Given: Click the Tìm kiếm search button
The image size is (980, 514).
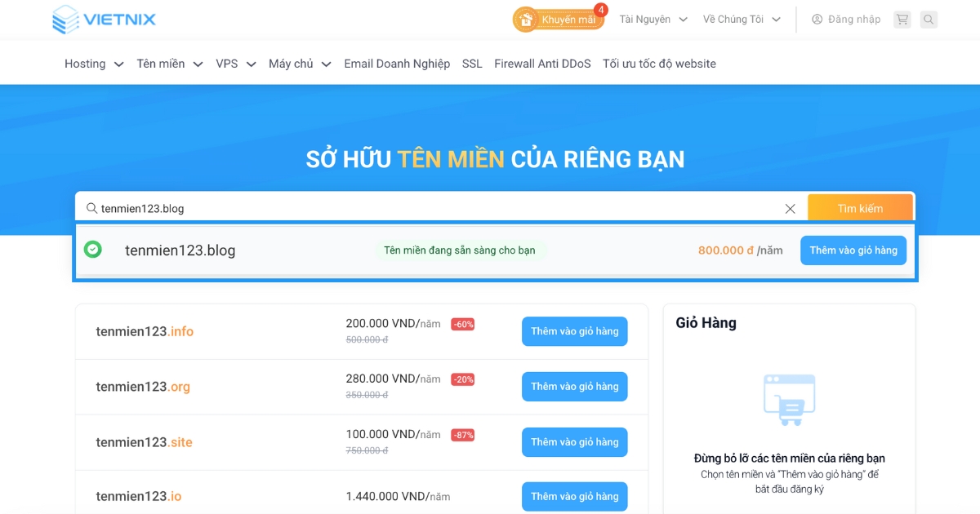Looking at the screenshot, I should click(x=861, y=207).
